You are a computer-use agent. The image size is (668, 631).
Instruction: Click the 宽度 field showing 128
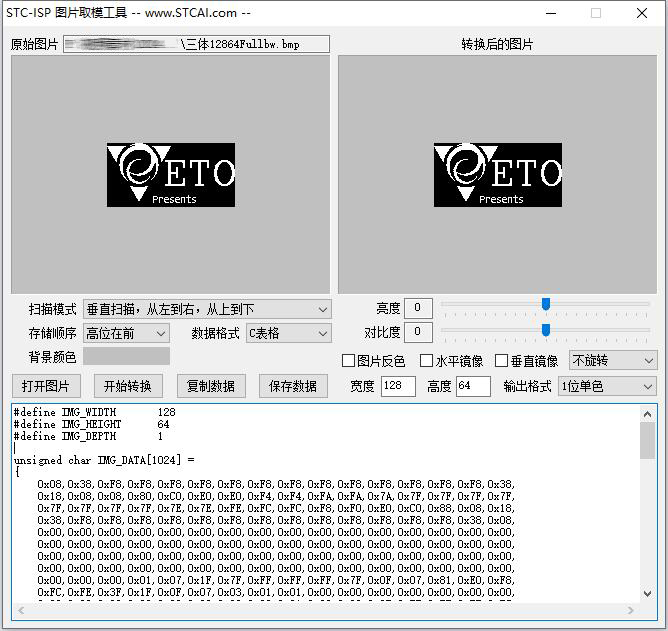tap(398, 386)
